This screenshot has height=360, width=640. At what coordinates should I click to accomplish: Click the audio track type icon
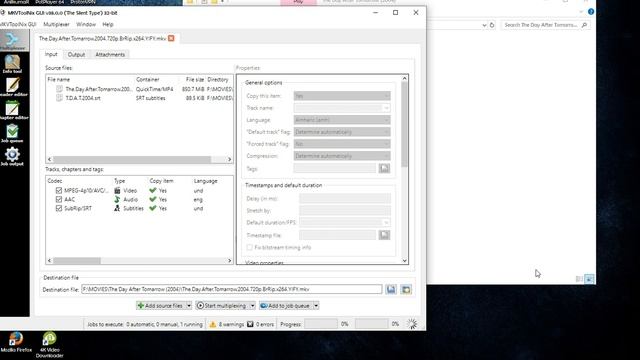(117, 199)
